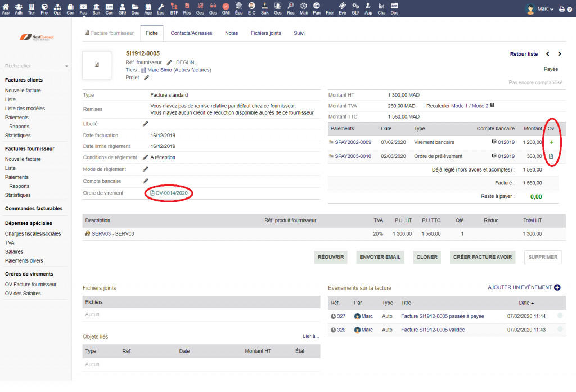Edit Réf. fournisseur with pencil icon
Screen dimensions: 576x392
click(x=169, y=62)
